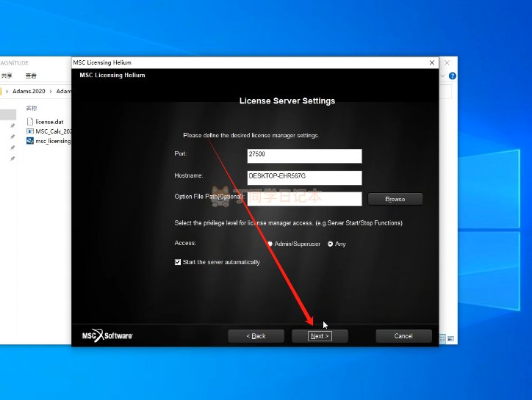The height and width of the screenshot is (400, 532).
Task: Click the license.dat file icon
Action: click(x=30, y=121)
